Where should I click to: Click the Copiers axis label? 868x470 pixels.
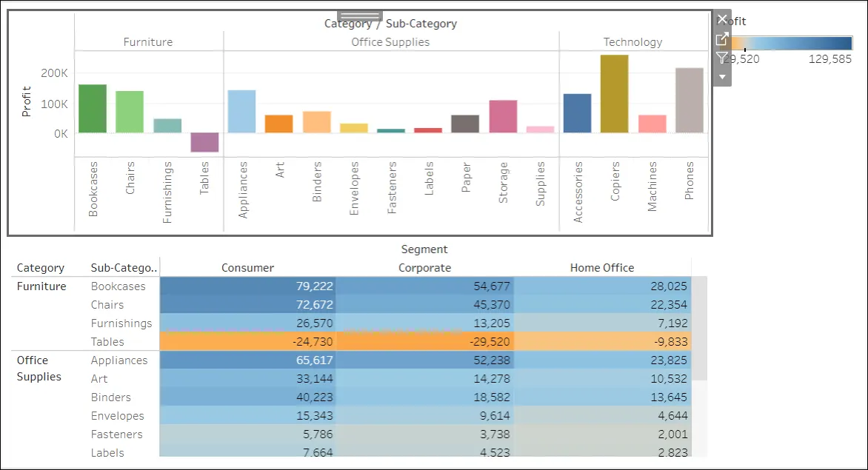(x=615, y=181)
